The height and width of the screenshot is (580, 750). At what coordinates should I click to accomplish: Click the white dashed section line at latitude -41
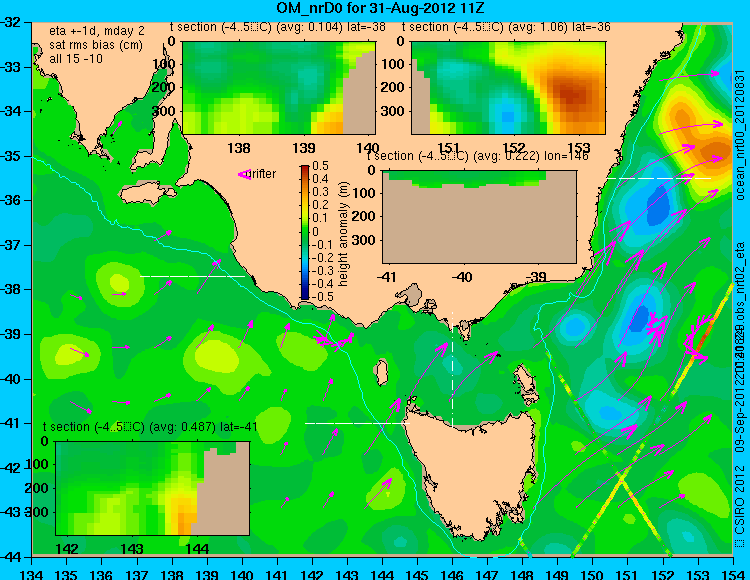point(358,423)
